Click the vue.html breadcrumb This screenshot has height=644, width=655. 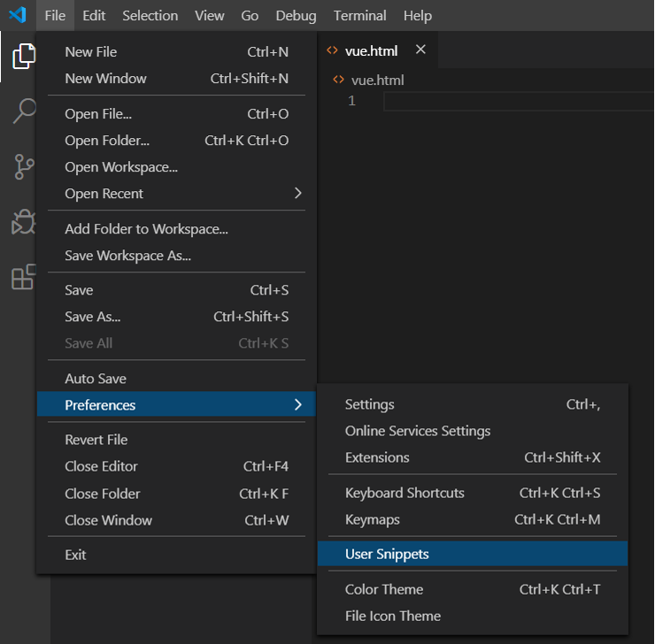(377, 80)
